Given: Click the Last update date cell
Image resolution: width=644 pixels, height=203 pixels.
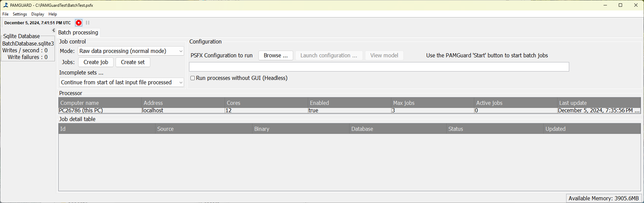Looking at the screenshot, I should (599, 110).
